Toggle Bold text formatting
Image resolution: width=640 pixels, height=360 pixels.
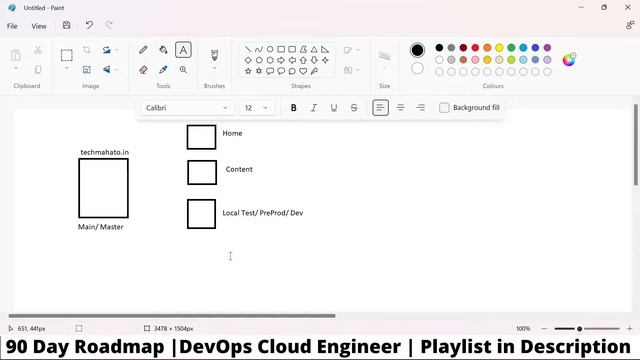(x=293, y=108)
